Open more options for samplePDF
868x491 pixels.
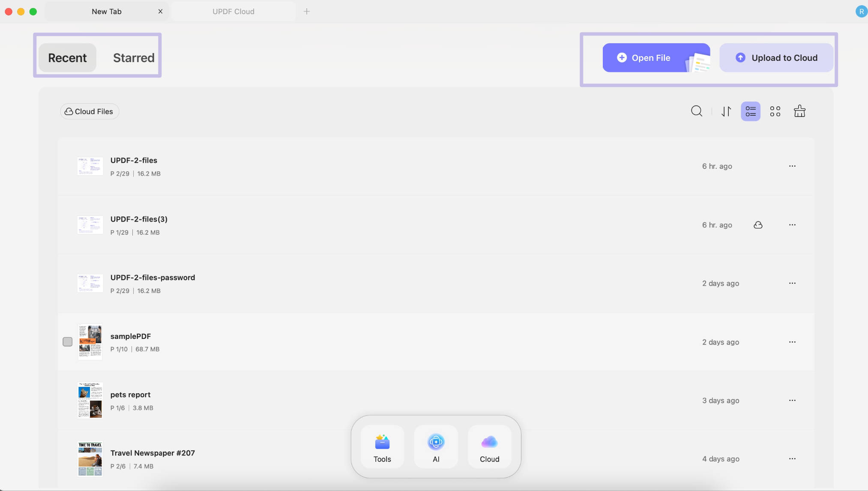pos(792,342)
